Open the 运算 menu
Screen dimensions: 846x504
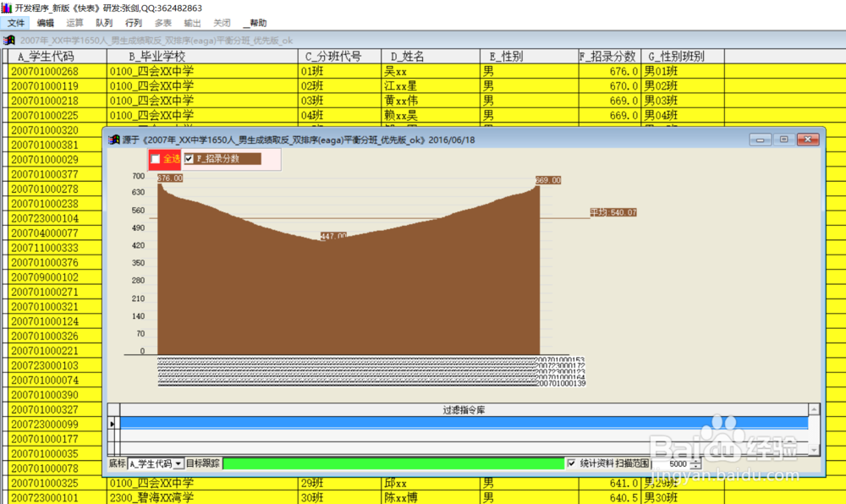(x=74, y=23)
